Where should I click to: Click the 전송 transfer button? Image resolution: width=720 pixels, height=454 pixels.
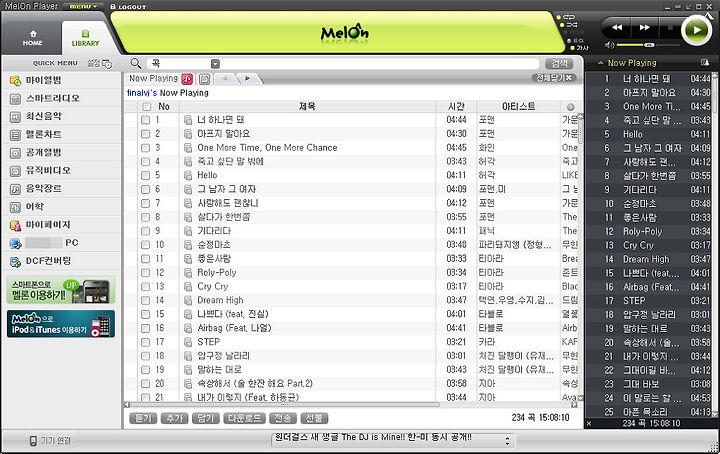point(282,418)
